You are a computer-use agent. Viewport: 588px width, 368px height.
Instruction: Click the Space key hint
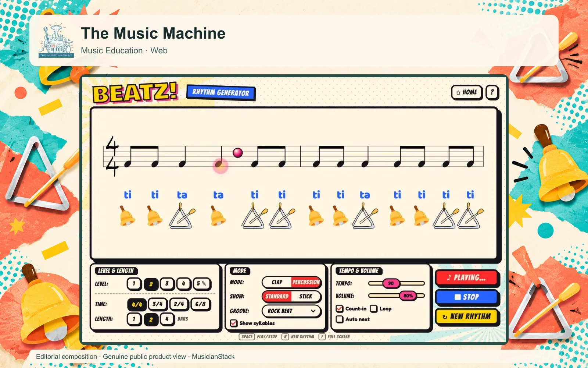(247, 337)
